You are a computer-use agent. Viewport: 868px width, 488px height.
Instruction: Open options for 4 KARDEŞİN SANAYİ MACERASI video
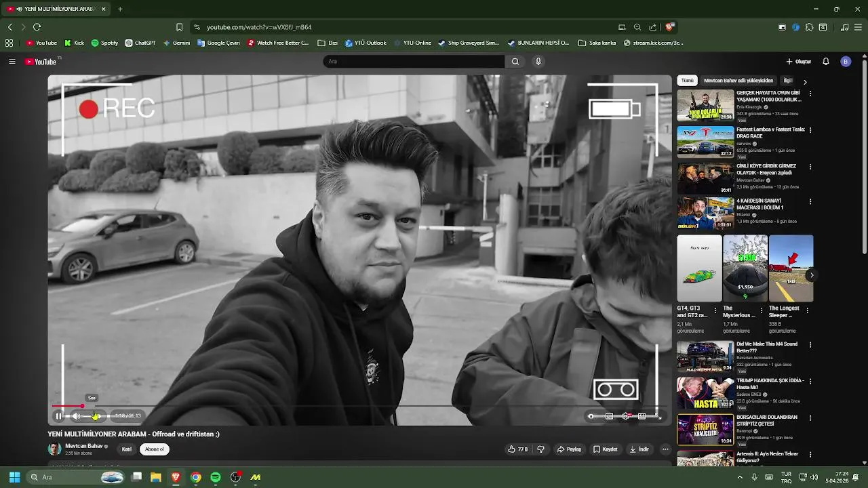point(810,202)
